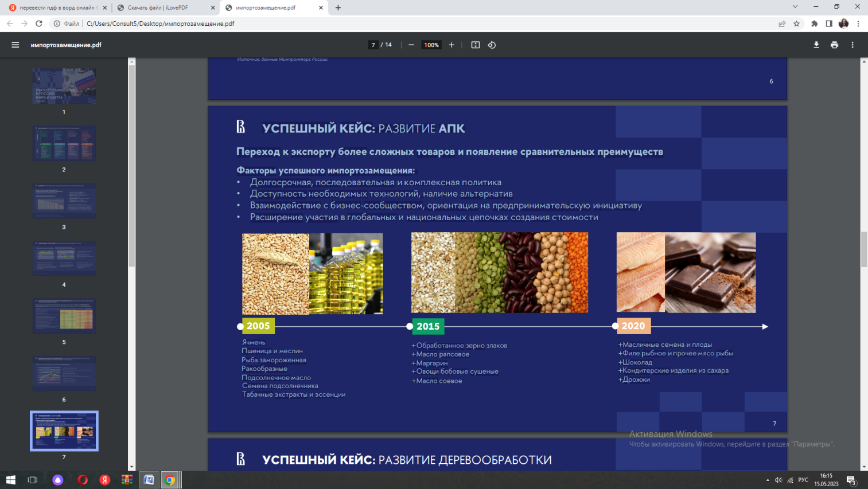Screen dimensions: 868x489
Task: Open the tab search dropdown arrow
Action: (795, 7)
